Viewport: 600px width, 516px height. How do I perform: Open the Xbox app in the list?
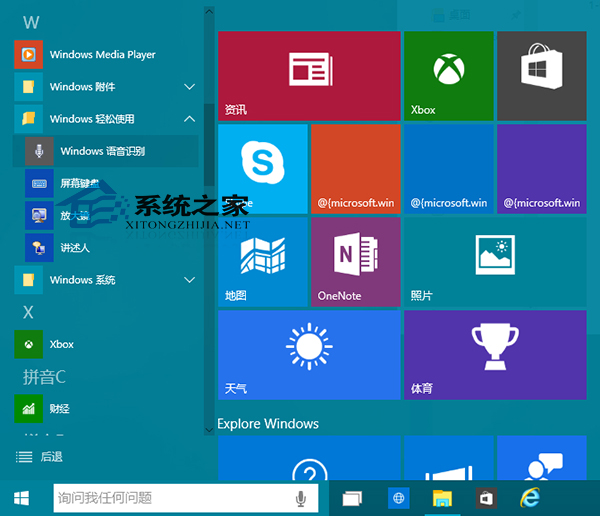[x=106, y=344]
